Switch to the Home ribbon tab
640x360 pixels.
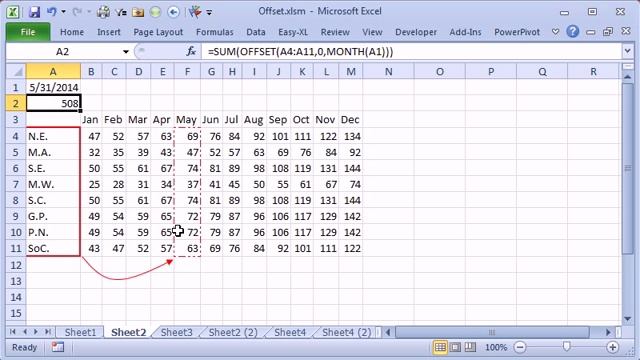point(72,32)
